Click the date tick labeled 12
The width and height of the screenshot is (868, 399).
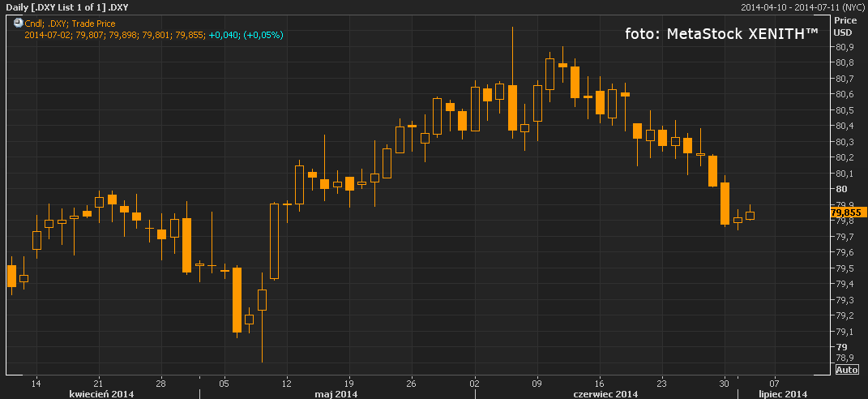point(287,384)
